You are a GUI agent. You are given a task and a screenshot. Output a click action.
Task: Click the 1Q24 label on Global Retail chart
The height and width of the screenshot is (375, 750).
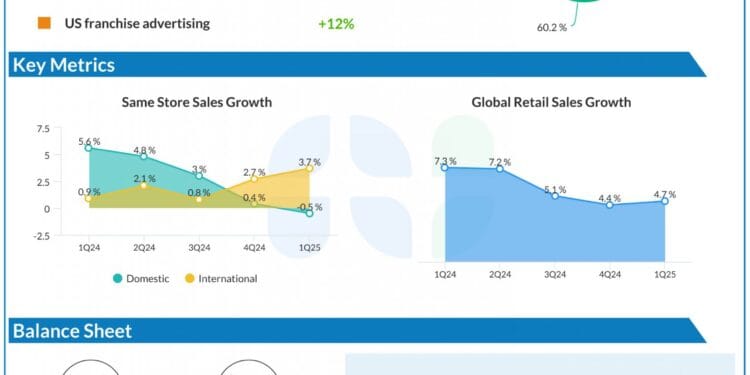[445, 275]
